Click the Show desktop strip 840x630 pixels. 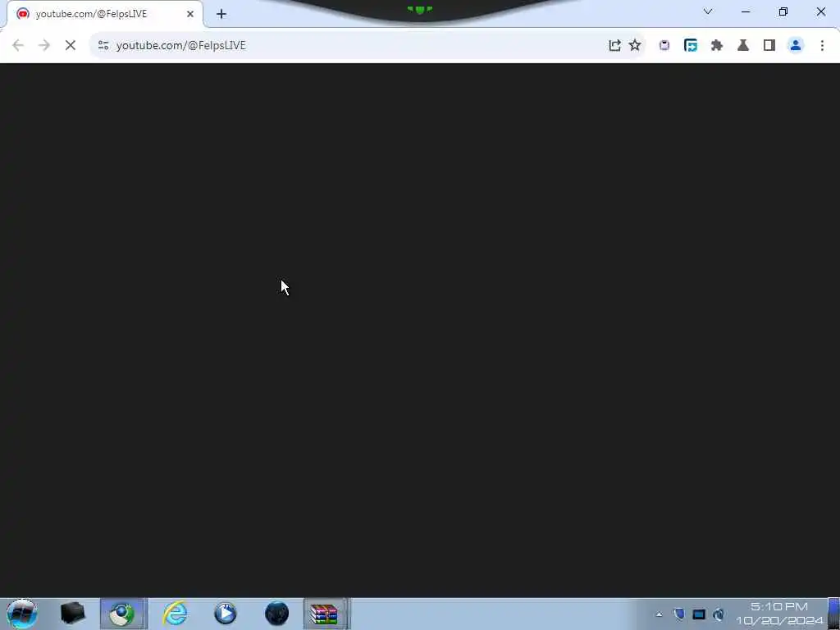pos(833,614)
